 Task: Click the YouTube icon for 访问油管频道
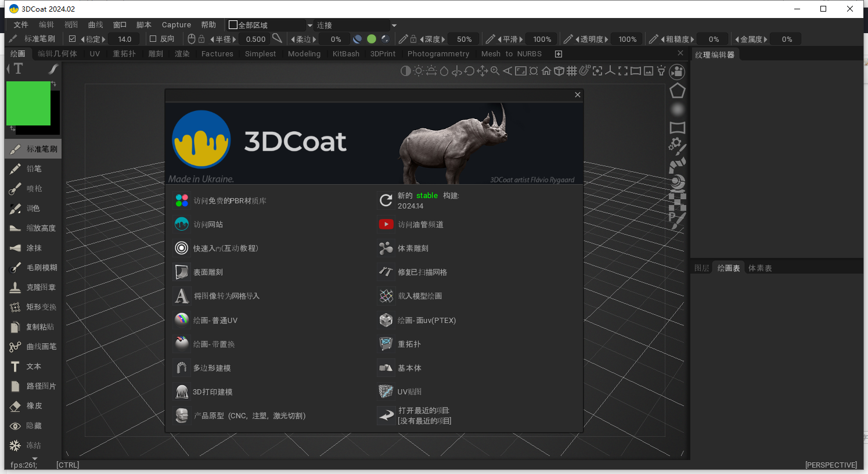[386, 224]
